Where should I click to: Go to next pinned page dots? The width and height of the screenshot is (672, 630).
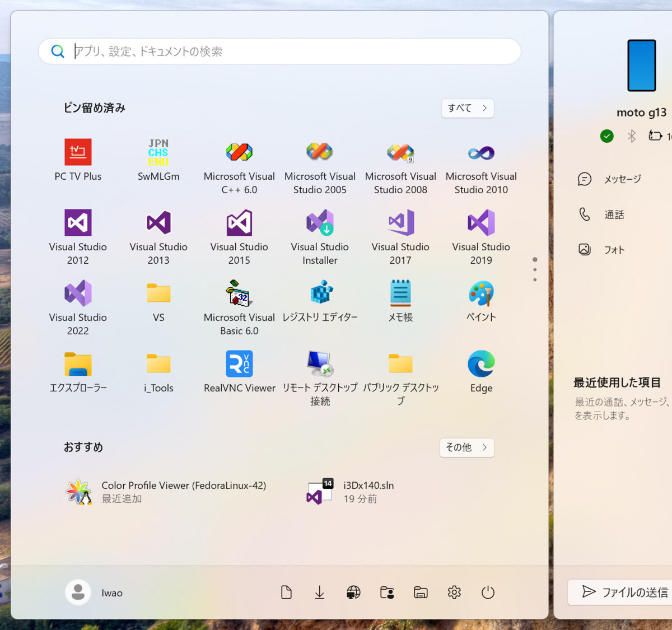(535, 269)
